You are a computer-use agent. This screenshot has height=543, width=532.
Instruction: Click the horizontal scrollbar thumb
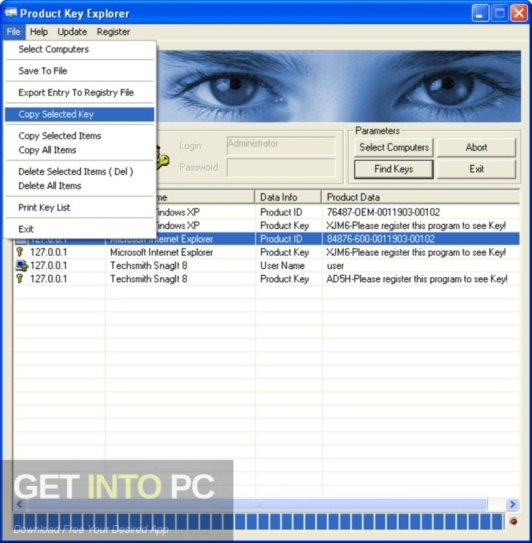pos(257,504)
